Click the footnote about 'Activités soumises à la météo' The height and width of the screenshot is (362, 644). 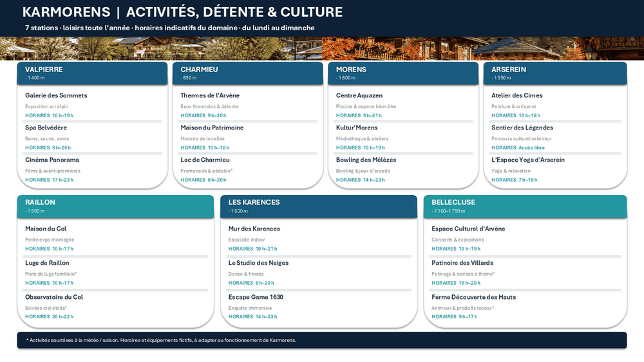[x=161, y=340]
